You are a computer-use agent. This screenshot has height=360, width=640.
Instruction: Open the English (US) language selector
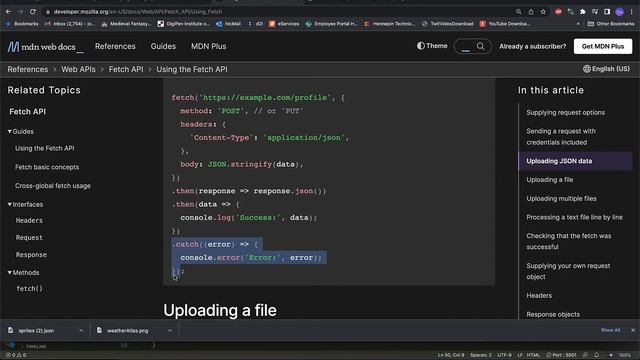pos(606,69)
